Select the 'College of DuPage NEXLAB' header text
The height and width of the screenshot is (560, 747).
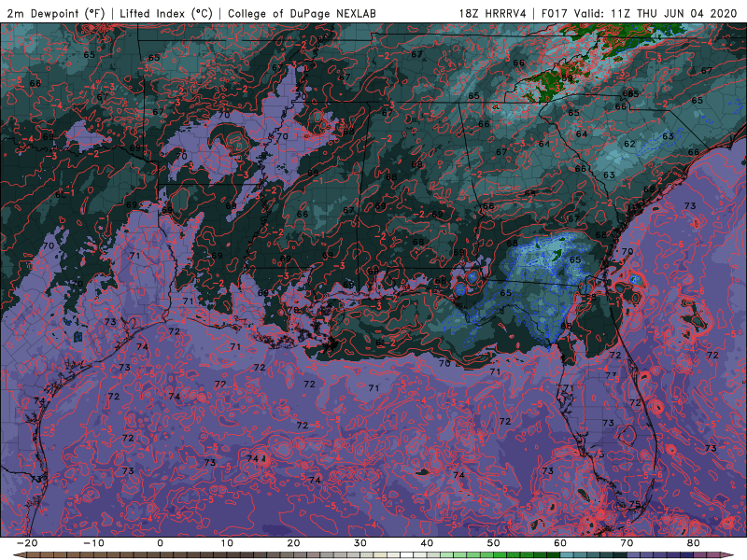tap(302, 13)
